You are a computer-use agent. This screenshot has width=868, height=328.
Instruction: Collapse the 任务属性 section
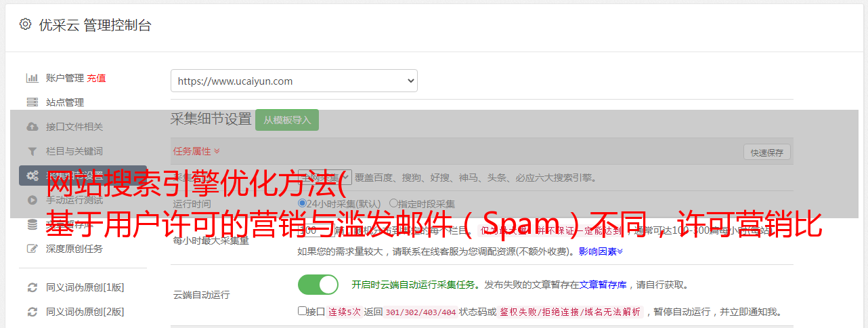(196, 151)
